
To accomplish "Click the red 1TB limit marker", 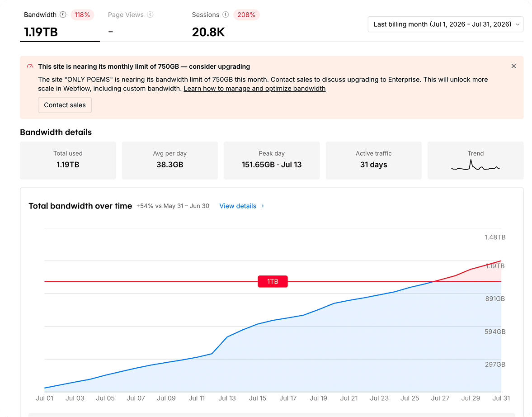I will [273, 281].
